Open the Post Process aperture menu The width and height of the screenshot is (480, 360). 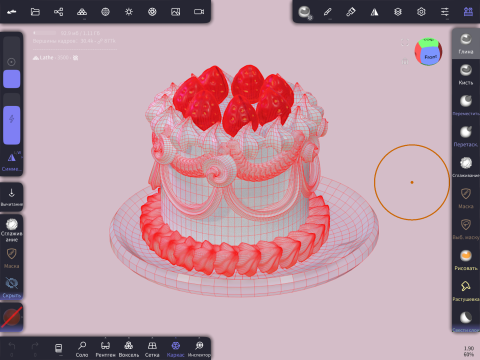coord(152,12)
